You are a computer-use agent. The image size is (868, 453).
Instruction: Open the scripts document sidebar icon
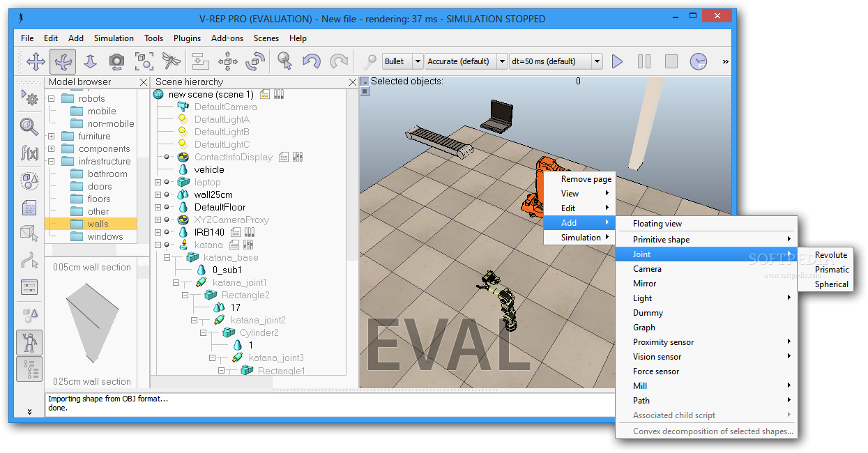click(29, 208)
